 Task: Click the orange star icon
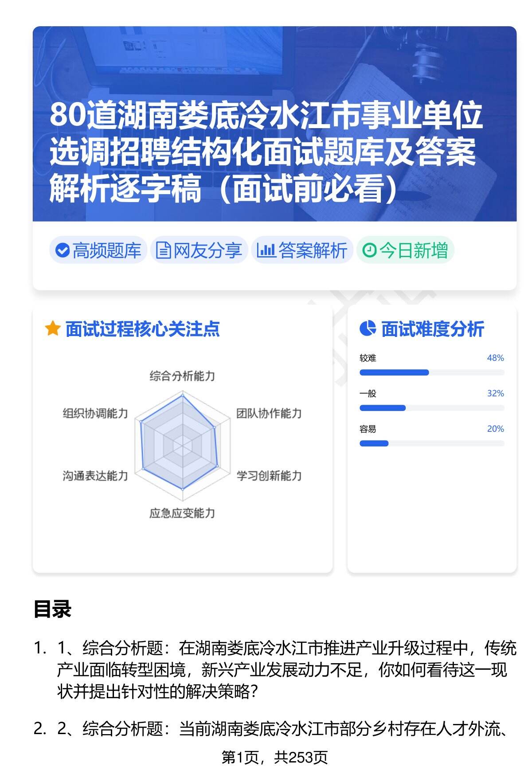tap(52, 329)
